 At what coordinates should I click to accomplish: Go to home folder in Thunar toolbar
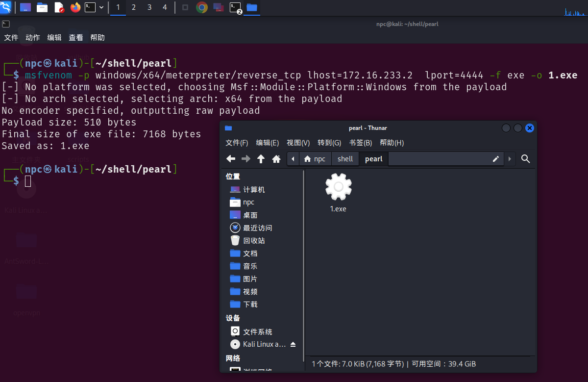point(276,159)
